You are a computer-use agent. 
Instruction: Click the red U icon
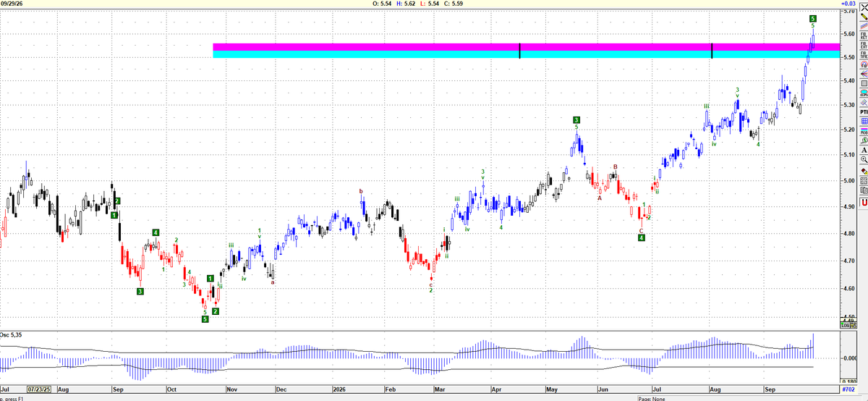pyautogui.click(x=863, y=203)
